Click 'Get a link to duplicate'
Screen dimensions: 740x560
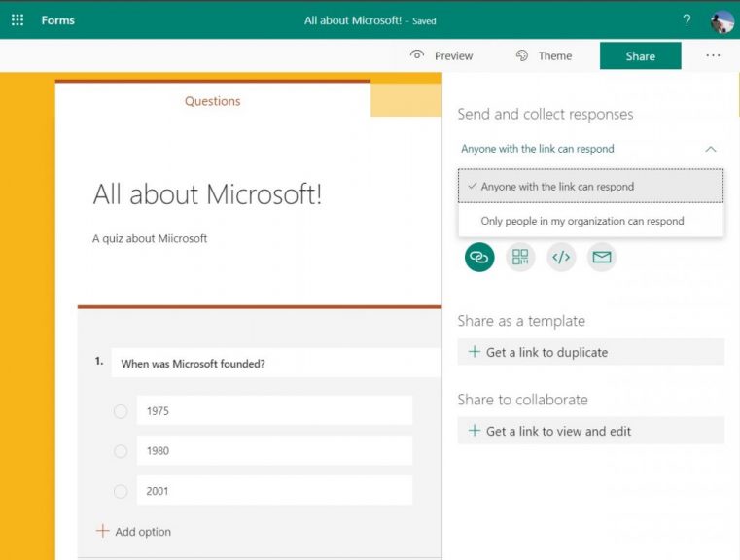click(590, 352)
